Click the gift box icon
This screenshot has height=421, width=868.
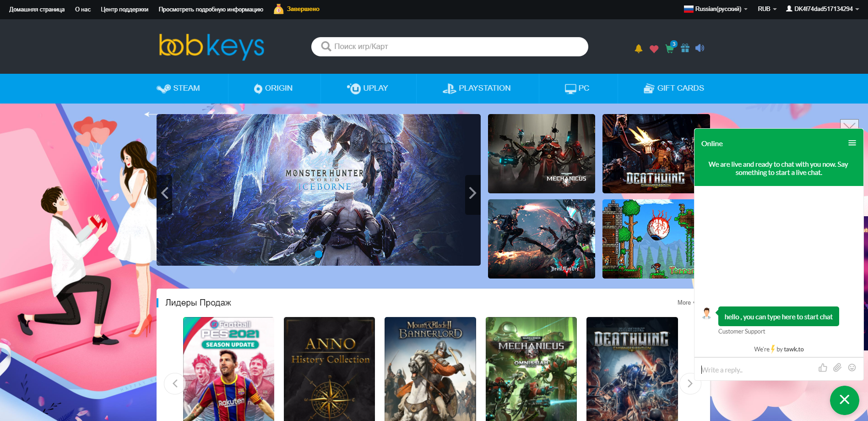coord(685,48)
